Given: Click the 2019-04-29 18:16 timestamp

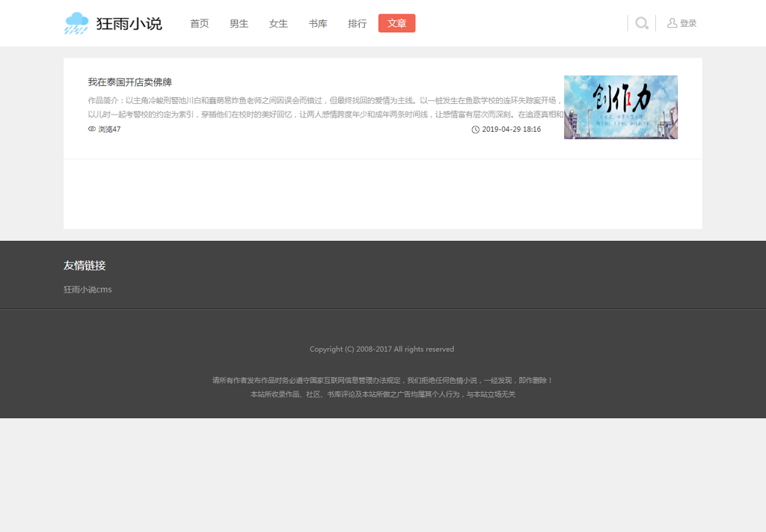Looking at the screenshot, I should coord(511,129).
